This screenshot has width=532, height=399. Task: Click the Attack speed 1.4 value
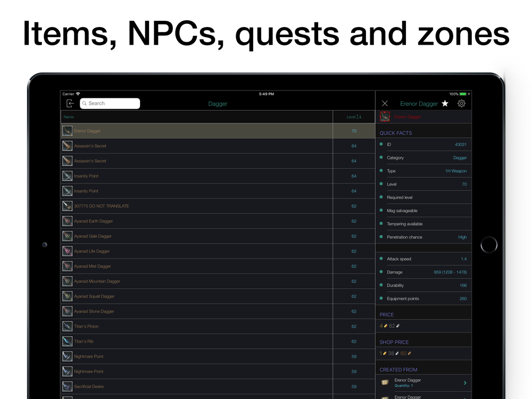coord(464,259)
